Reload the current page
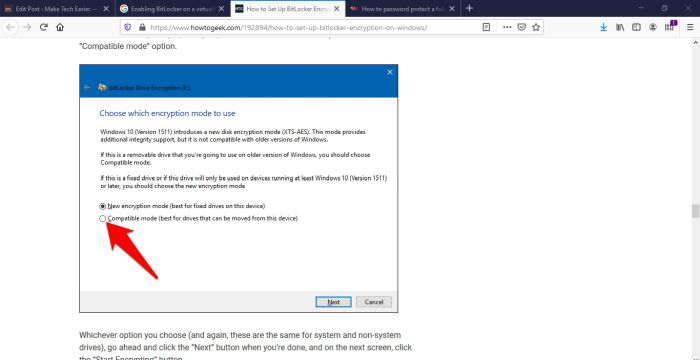 44,27
